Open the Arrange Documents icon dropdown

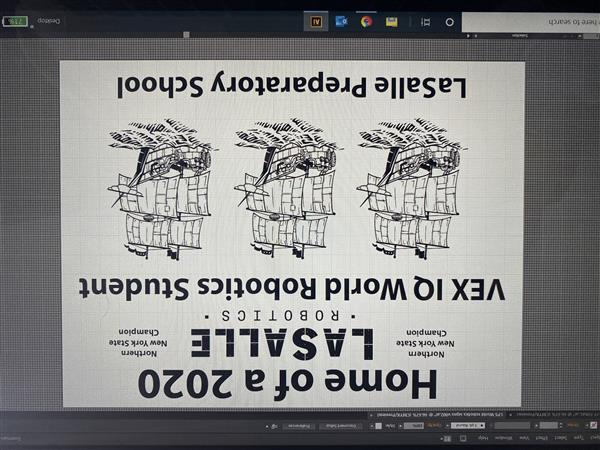446,438
